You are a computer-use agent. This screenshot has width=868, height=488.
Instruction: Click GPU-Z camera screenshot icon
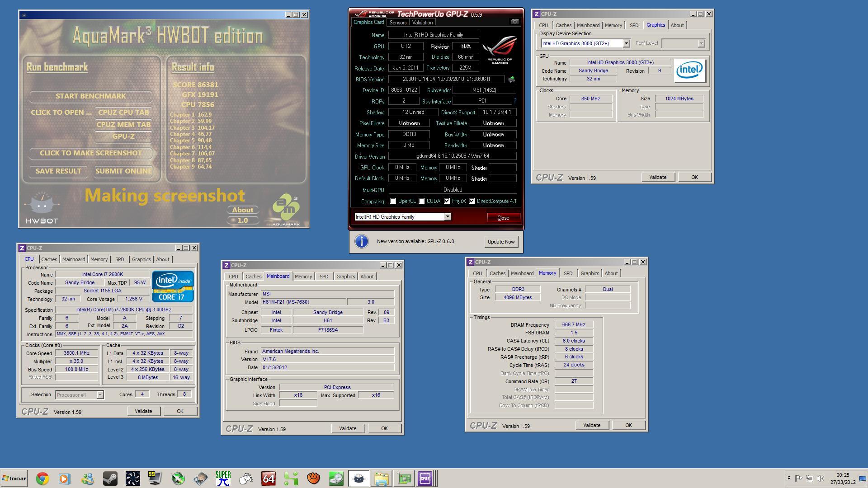point(514,21)
